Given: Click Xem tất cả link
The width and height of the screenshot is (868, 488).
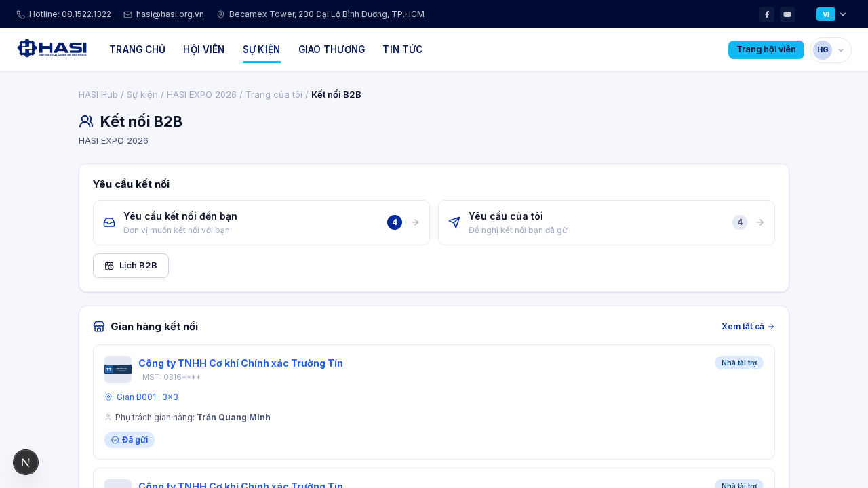Looking at the screenshot, I should click(748, 327).
